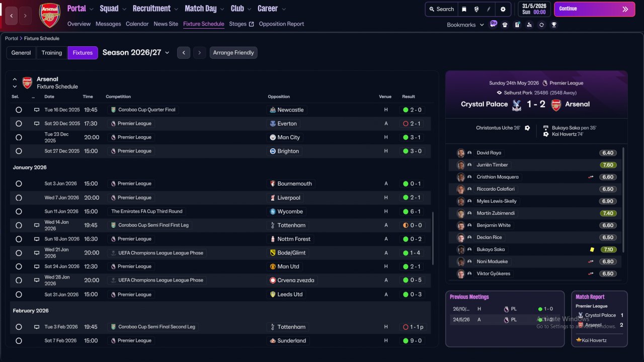Collapse the Arsenal fixture schedule section
Image resolution: width=644 pixels, height=362 pixels.
15,79
